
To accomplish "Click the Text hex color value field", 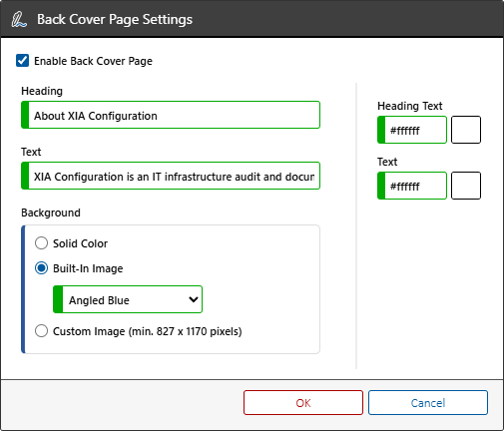I will [x=412, y=186].
